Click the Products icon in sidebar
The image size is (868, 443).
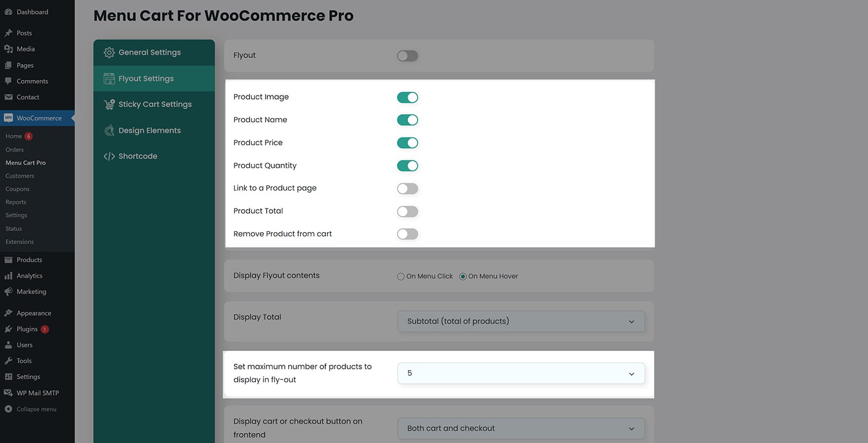pos(8,260)
